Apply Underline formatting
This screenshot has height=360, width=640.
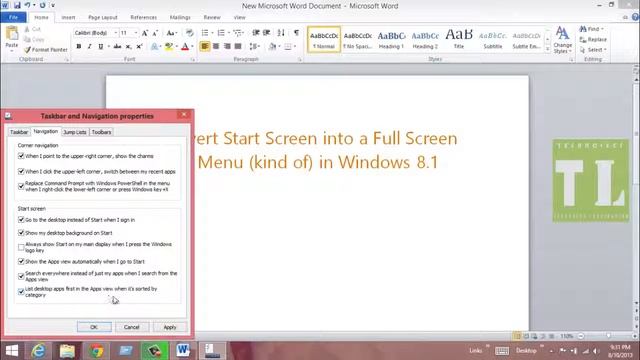click(x=100, y=47)
